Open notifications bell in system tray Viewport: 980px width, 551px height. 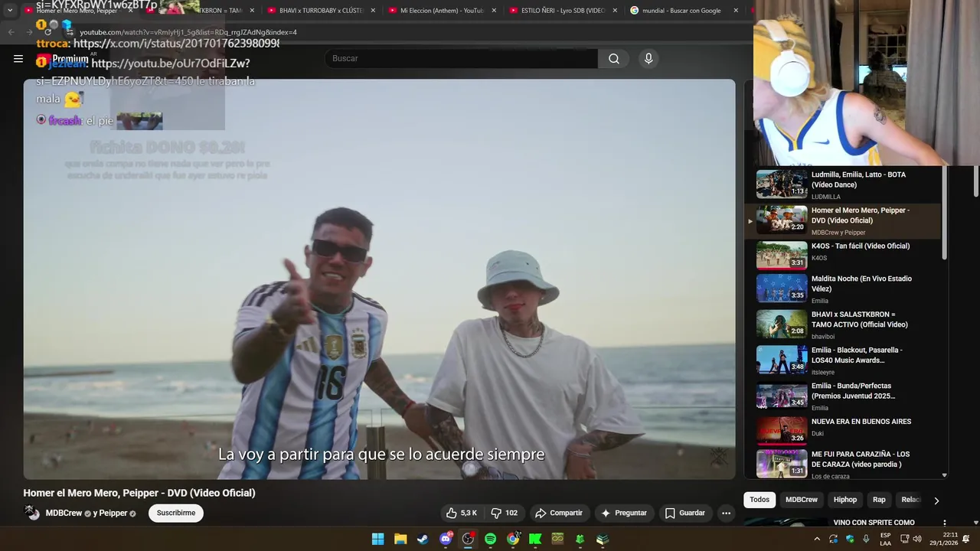[965, 539]
